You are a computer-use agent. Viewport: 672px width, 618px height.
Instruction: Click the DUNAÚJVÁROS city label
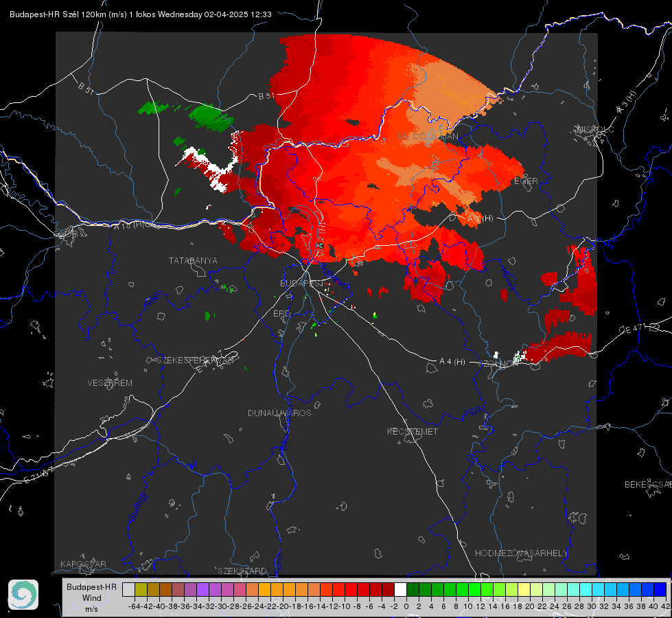279,413
